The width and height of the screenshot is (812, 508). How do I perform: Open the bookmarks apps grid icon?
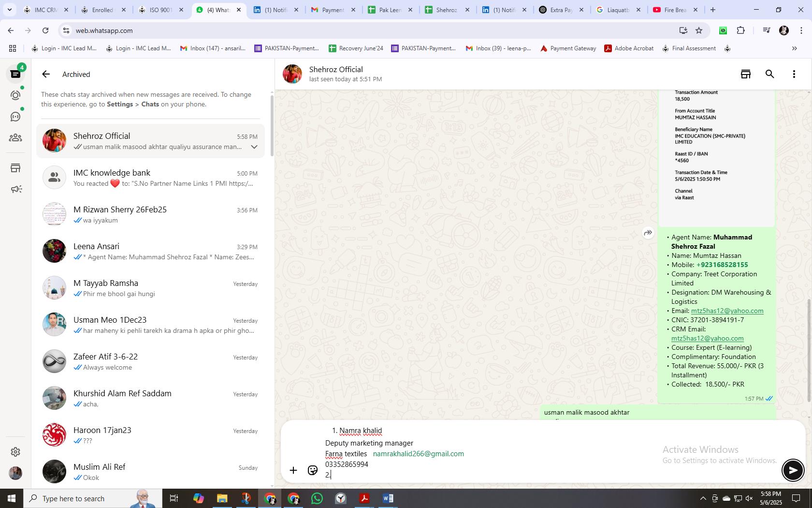coord(13,48)
